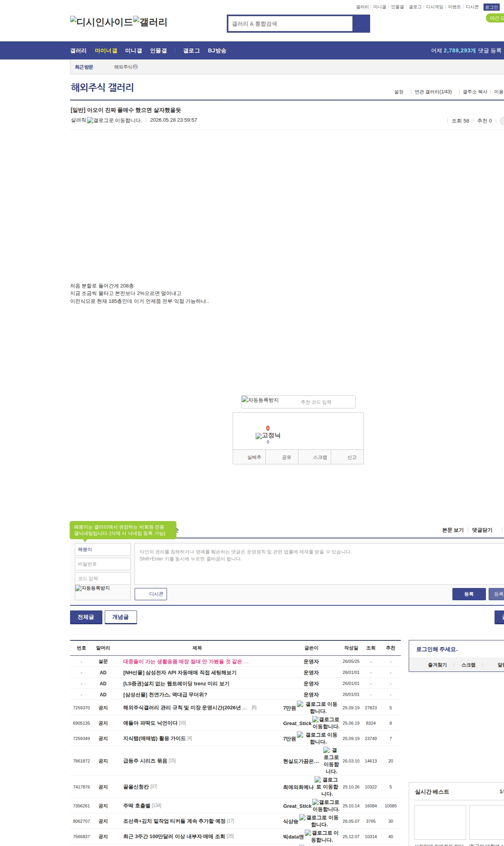Screen dimensions: 504x846
Task: Open gallog icon in 지식탭(매매법) 활용 가이드 row
Action: 318,738
